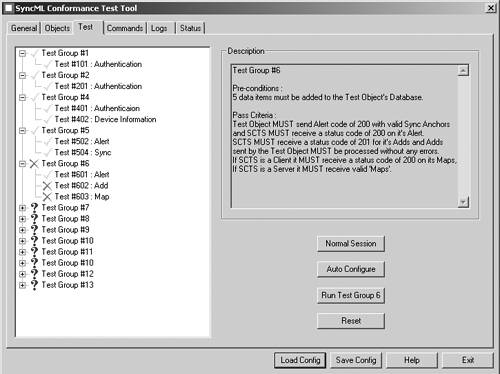Click the failed X icon of Test Group #6
The width and height of the screenshot is (500, 374).
click(34, 164)
